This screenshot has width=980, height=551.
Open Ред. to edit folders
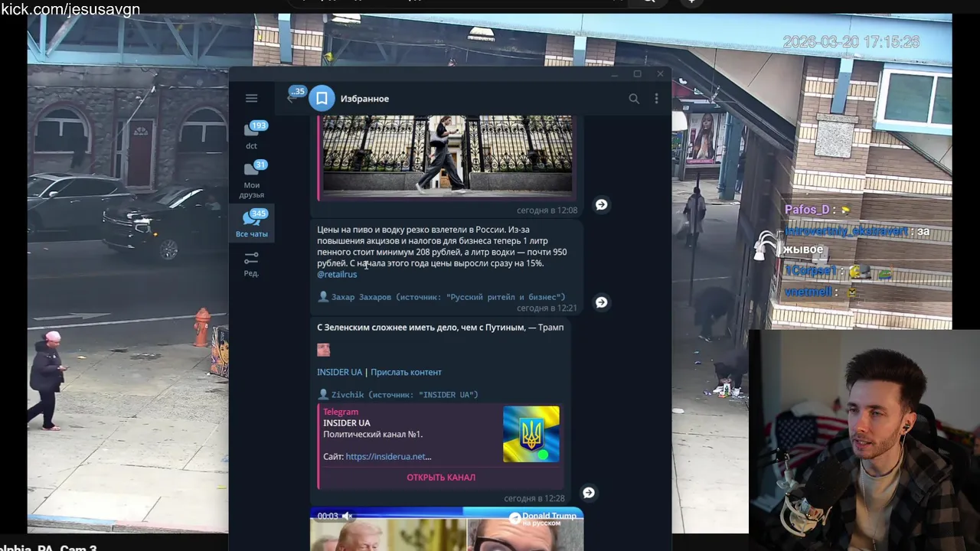[x=251, y=264]
